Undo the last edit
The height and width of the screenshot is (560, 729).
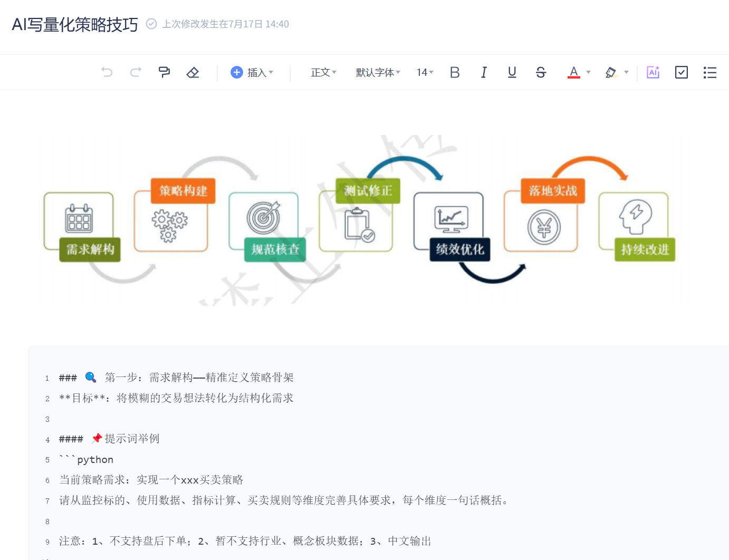107,72
